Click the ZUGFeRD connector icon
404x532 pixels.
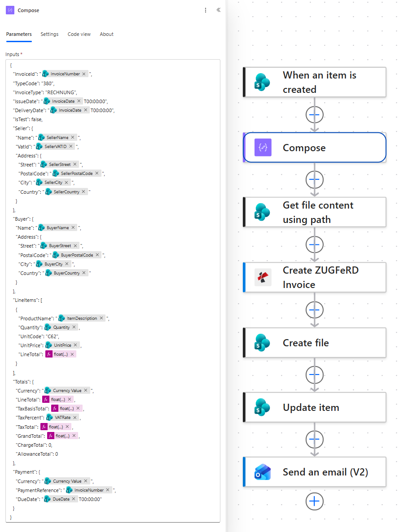click(x=263, y=277)
